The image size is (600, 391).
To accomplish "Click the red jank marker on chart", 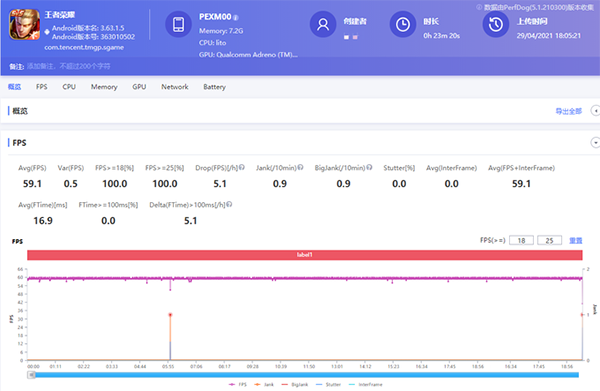I will tap(170, 315).
